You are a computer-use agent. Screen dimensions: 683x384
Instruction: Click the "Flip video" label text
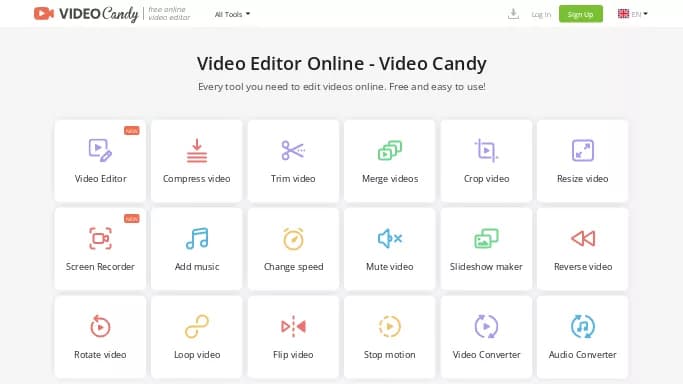click(x=293, y=355)
